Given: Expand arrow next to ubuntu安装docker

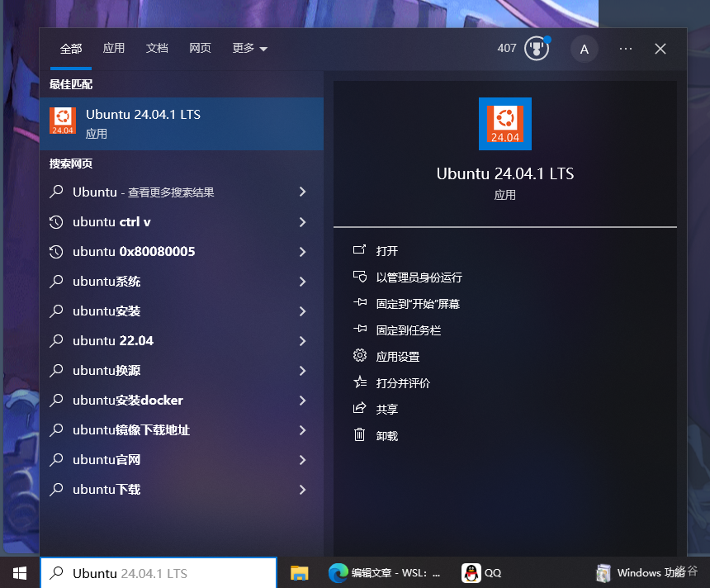Looking at the screenshot, I should [302, 401].
